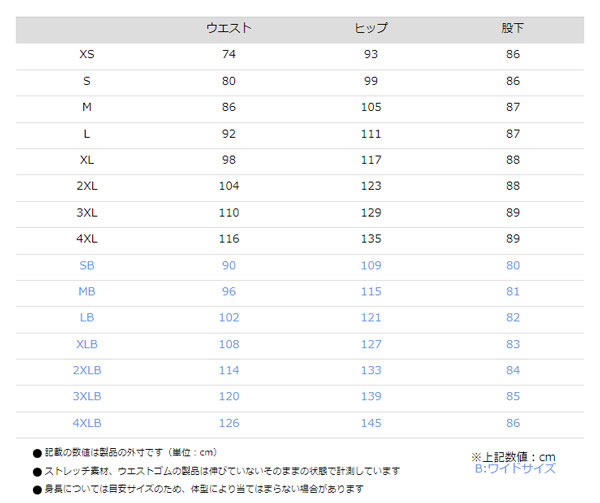
Task: Select the 3XLB wide size label
Action: [x=87, y=396]
